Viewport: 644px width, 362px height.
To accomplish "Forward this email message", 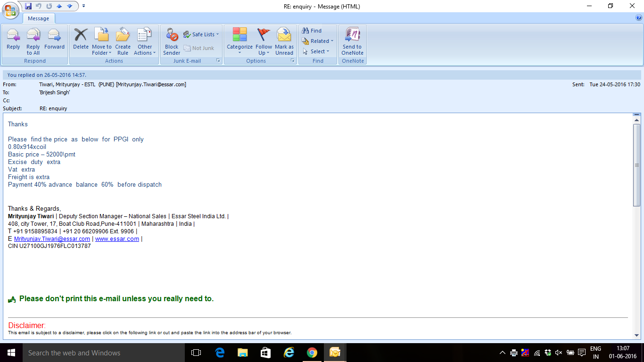I will 54,40.
